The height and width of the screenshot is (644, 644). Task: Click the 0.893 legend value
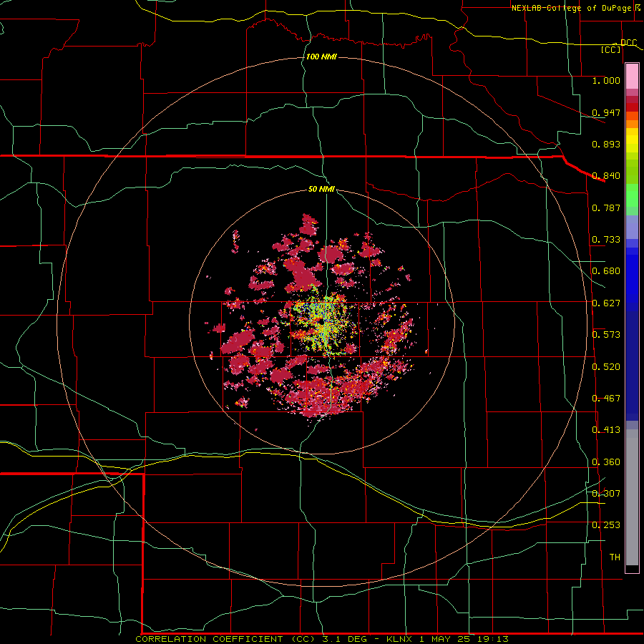coord(606,144)
